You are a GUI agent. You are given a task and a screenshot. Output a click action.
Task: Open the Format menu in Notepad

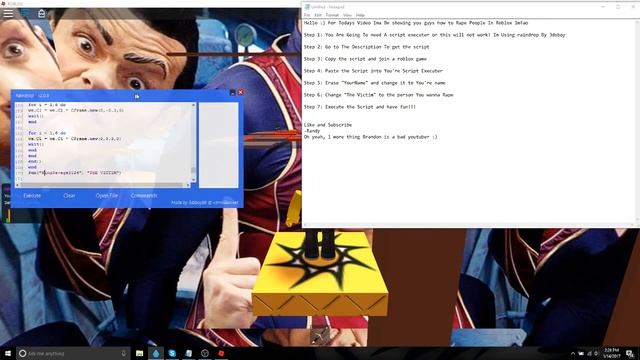tap(332, 15)
